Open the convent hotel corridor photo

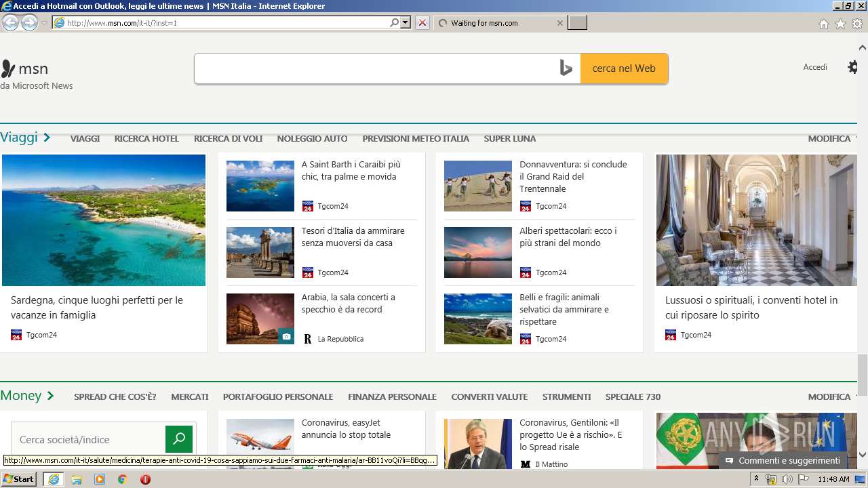click(x=757, y=220)
